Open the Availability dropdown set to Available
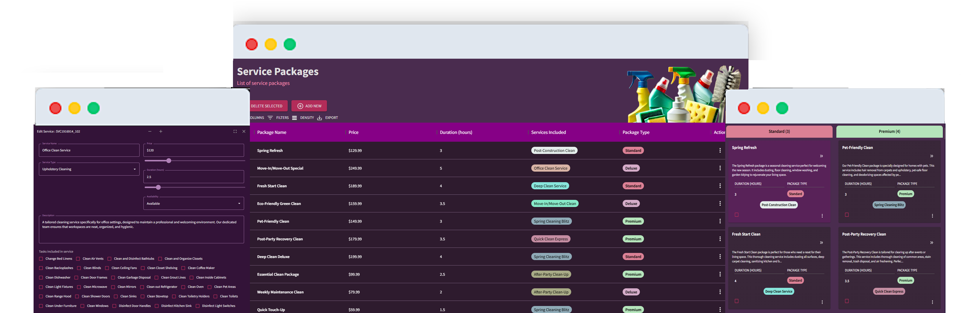This screenshot has width=980, height=313. coord(193,203)
